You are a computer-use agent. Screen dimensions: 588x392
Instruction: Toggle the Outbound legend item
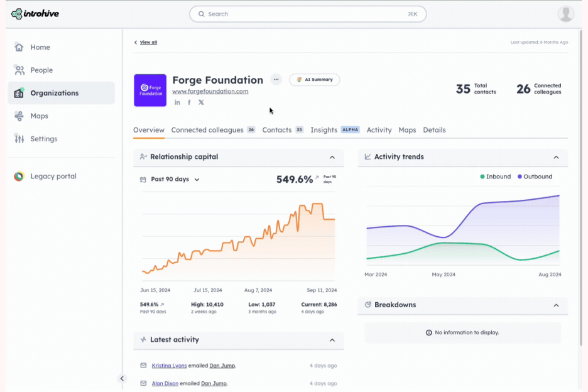click(x=535, y=177)
